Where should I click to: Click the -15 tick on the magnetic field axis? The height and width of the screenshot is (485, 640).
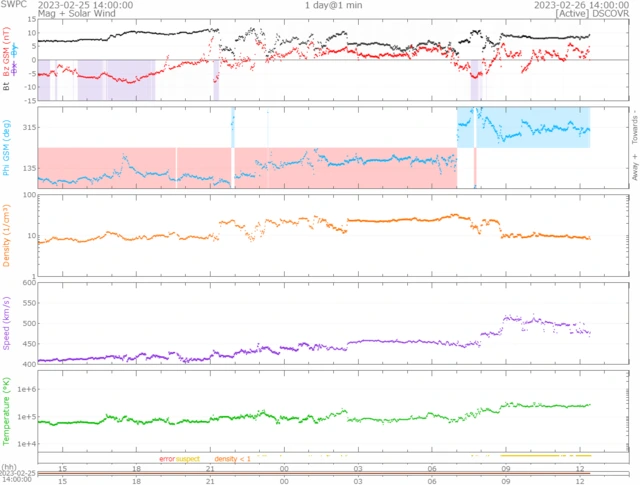31,100
